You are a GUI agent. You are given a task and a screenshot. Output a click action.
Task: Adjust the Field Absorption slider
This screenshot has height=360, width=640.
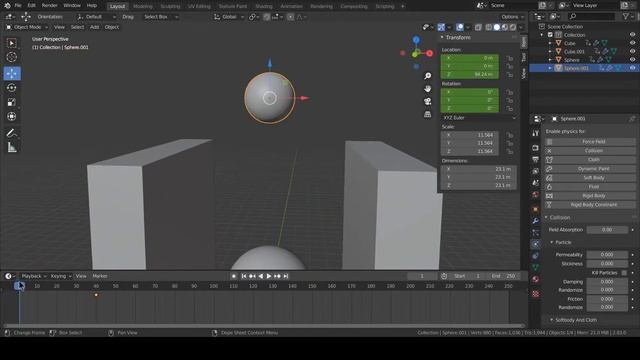(607, 230)
